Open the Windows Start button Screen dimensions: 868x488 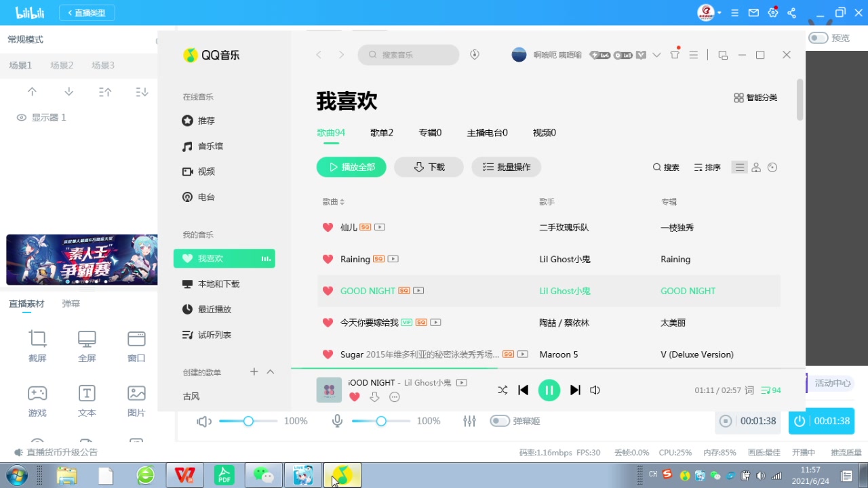pyautogui.click(x=16, y=475)
